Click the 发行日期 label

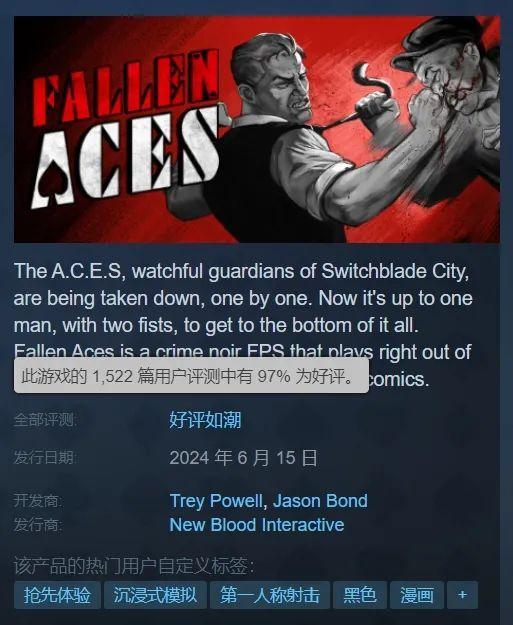[45, 458]
